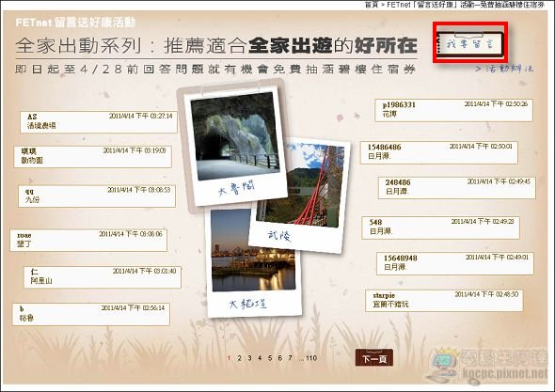Select current page number 1
Viewport: 555px width, 392px height.
tap(229, 358)
